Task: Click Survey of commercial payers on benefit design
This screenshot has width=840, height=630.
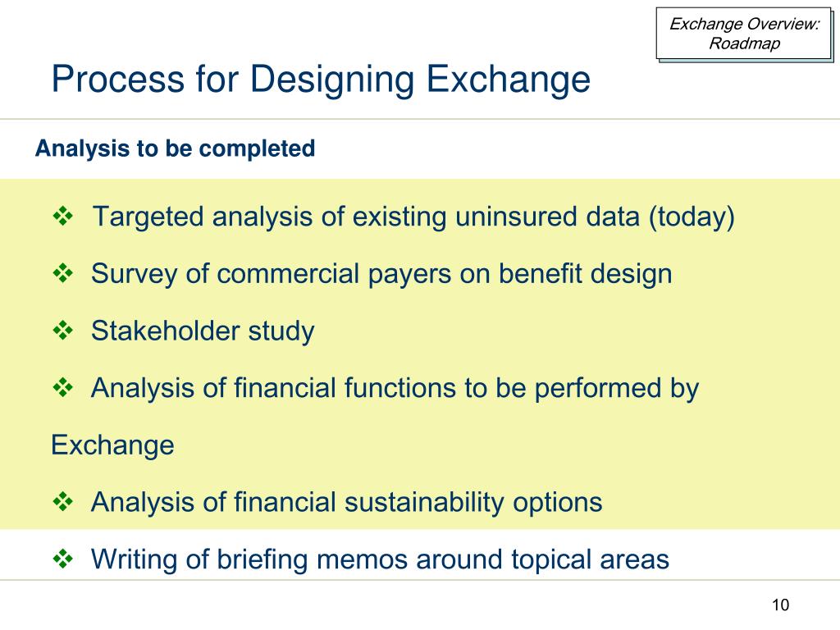Action: [381, 274]
